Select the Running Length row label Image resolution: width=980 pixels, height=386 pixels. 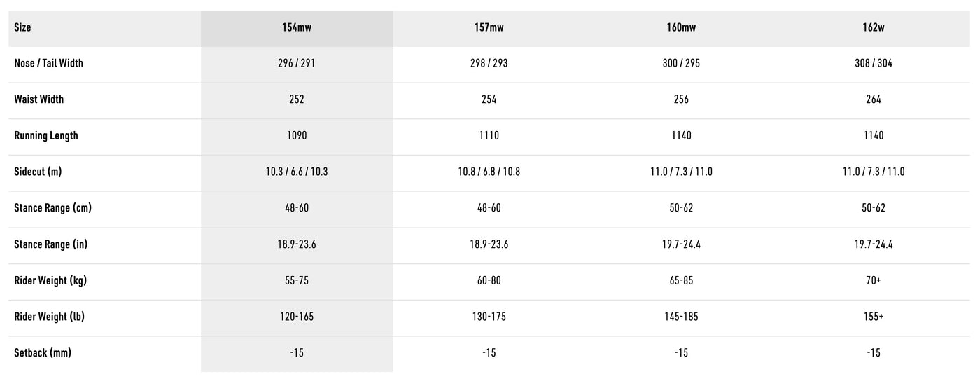click(x=46, y=135)
